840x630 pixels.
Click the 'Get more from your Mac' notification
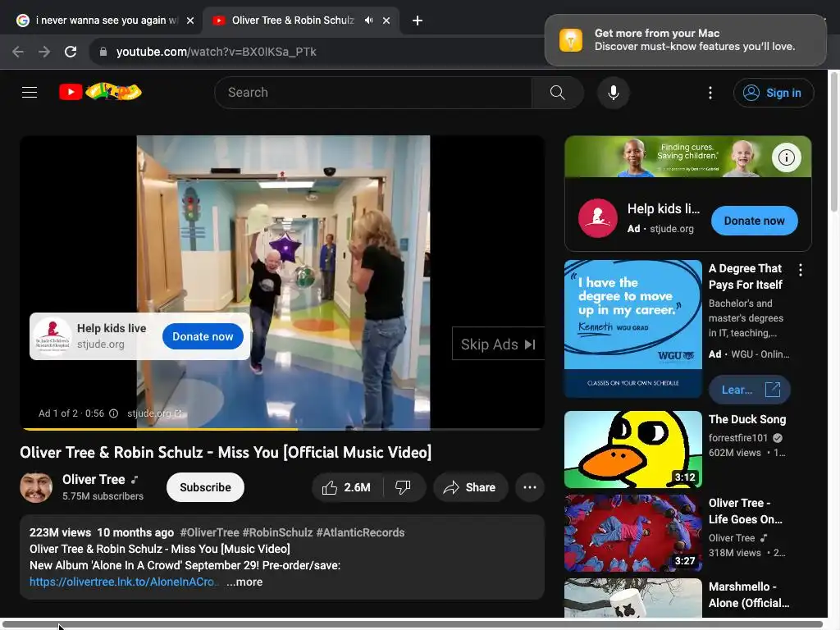[685, 40]
